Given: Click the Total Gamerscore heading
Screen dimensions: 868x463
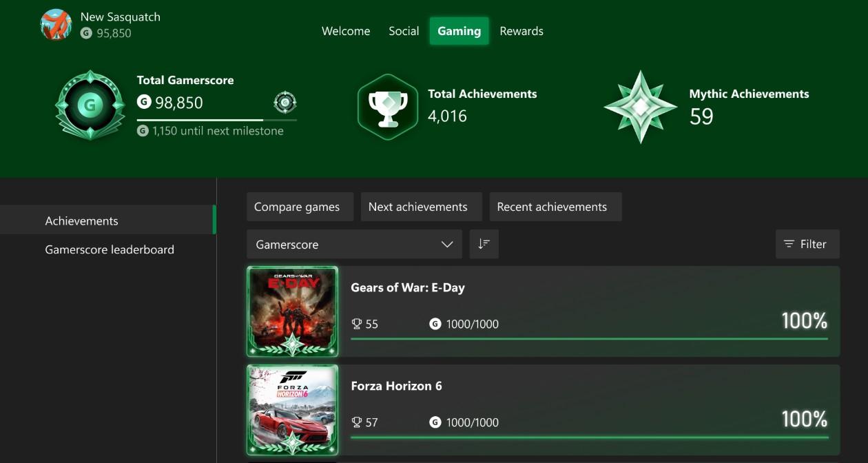Looking at the screenshot, I should [x=185, y=80].
